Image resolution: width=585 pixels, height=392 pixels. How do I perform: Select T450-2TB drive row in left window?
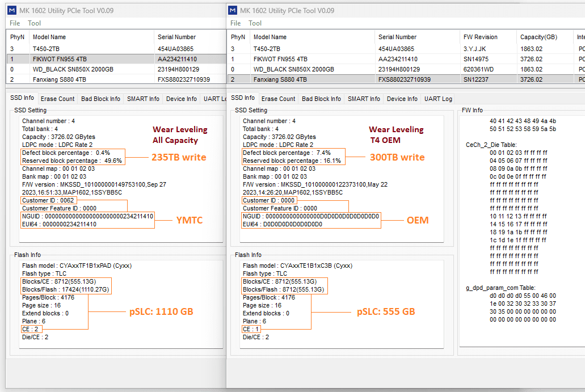[116, 49]
